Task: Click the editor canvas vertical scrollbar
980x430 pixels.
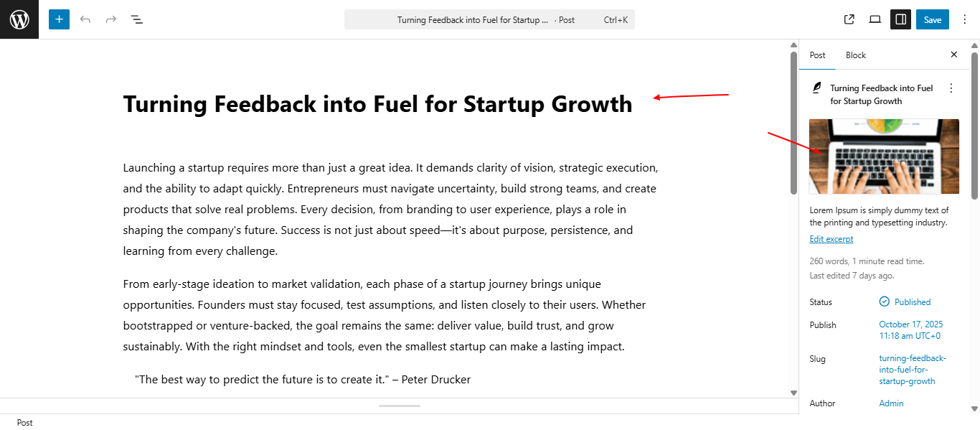Action: click(793, 122)
